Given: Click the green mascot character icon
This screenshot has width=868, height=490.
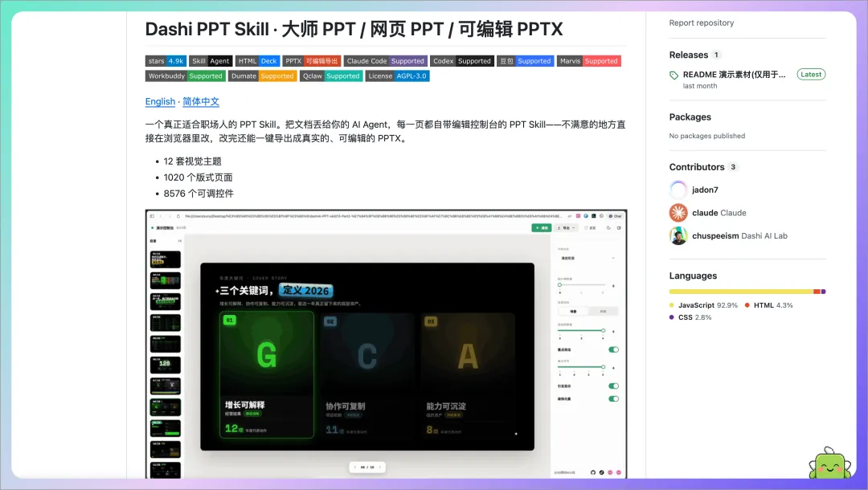Looking at the screenshot, I should tap(829, 463).
